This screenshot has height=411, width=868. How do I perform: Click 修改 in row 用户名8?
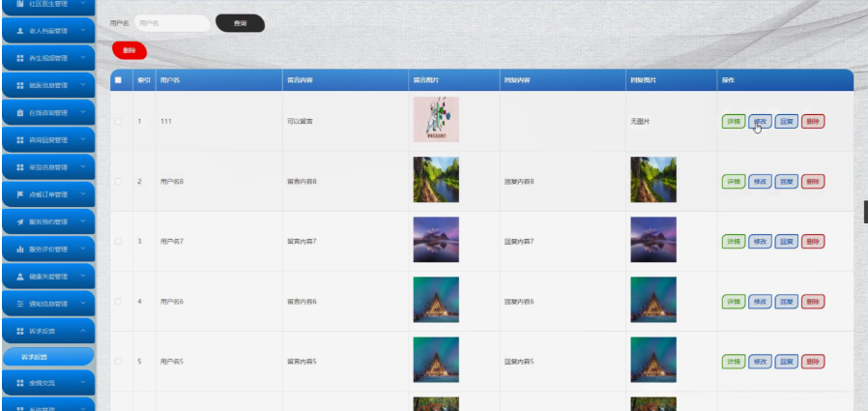coord(760,181)
